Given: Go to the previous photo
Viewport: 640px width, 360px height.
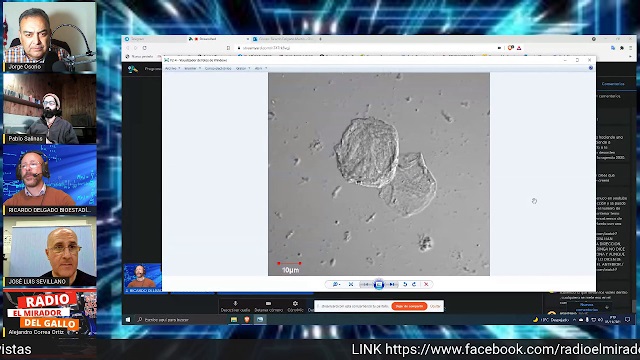Looking at the screenshot, I should [366, 284].
